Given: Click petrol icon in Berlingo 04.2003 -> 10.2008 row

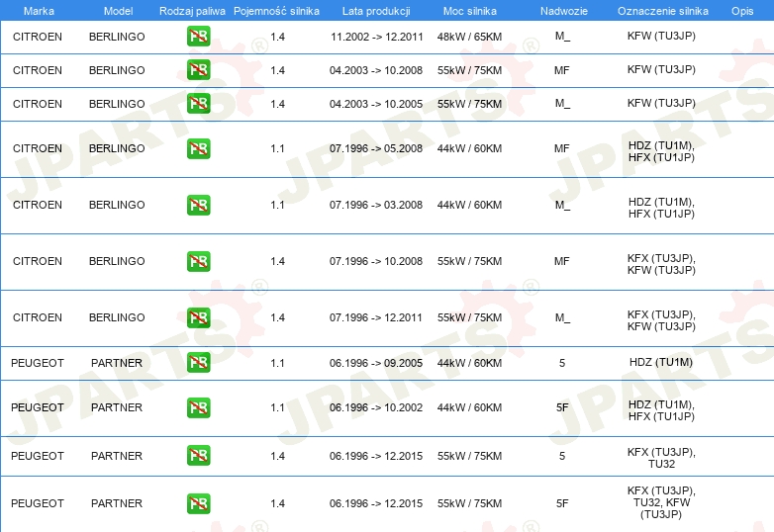Looking at the screenshot, I should (x=198, y=70).
